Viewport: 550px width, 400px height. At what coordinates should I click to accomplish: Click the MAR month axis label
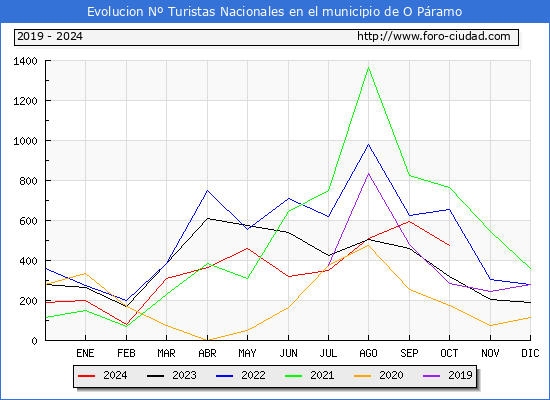point(166,353)
